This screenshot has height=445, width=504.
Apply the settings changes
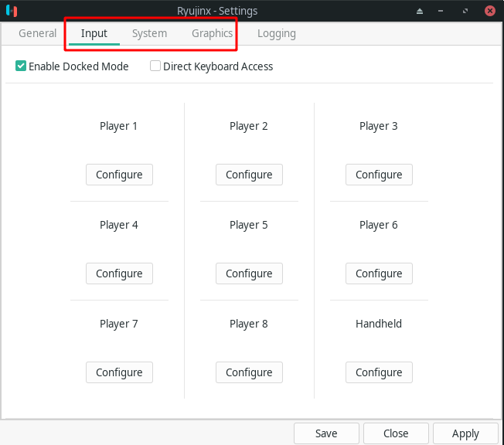(466, 433)
